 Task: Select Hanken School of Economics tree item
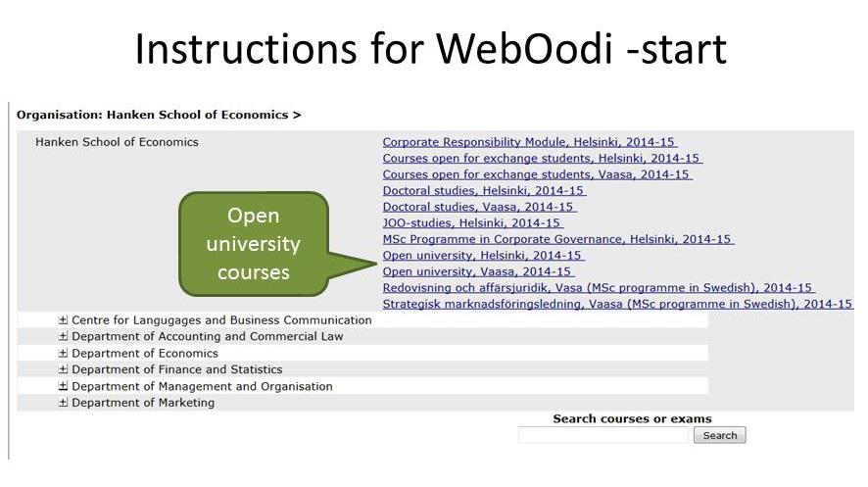click(117, 142)
